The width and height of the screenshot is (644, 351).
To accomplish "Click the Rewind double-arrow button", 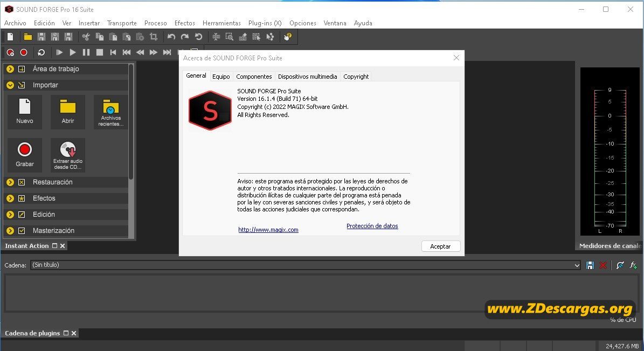I will [140, 52].
